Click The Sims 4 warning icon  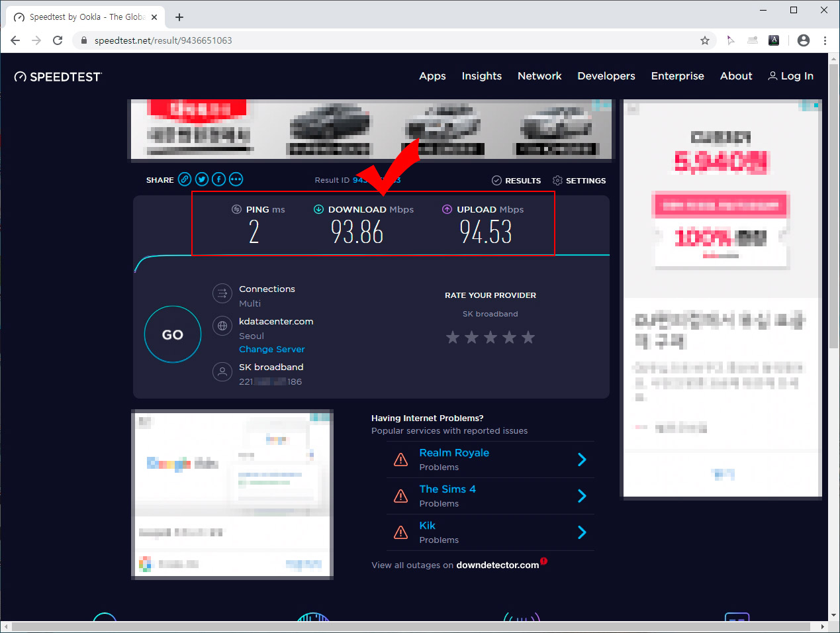400,496
